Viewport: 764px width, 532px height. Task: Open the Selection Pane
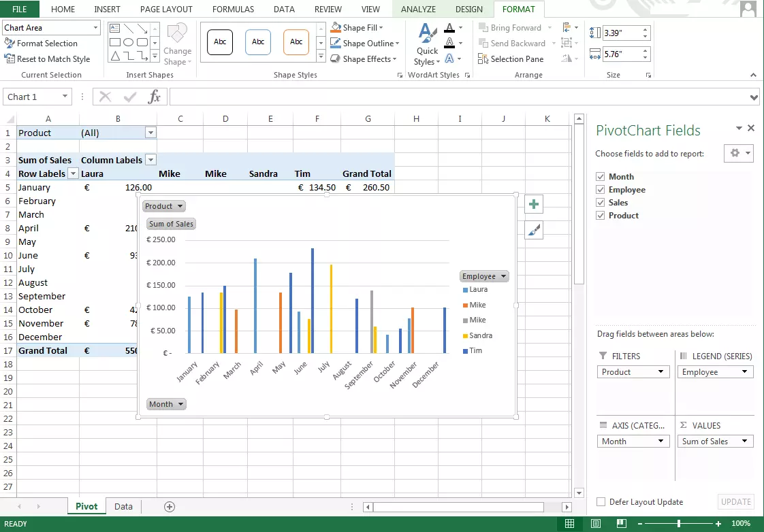tap(511, 59)
